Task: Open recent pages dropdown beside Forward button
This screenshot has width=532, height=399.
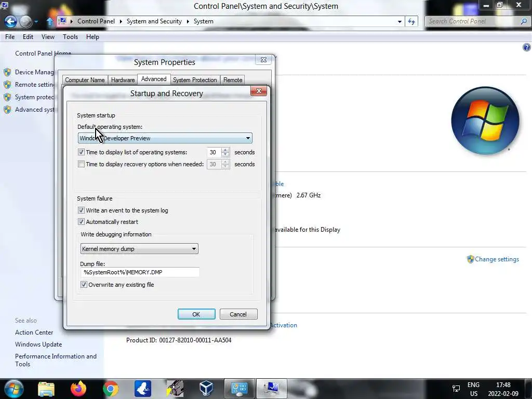Action: pyautogui.click(x=36, y=22)
